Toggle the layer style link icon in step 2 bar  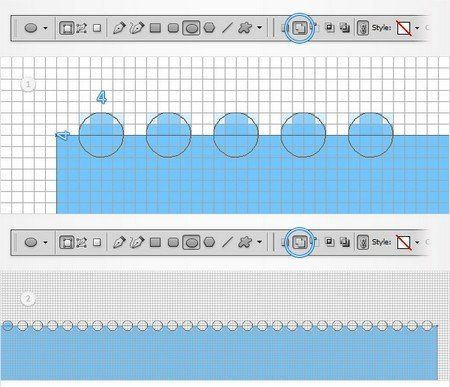click(x=363, y=242)
